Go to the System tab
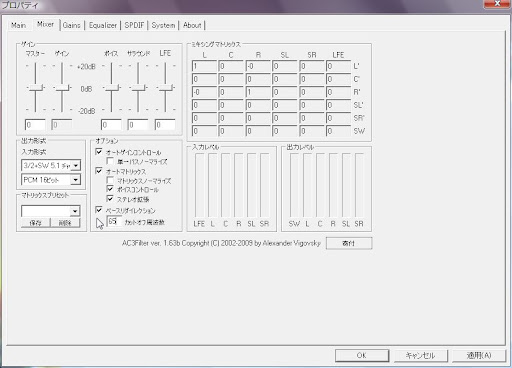 click(x=163, y=25)
